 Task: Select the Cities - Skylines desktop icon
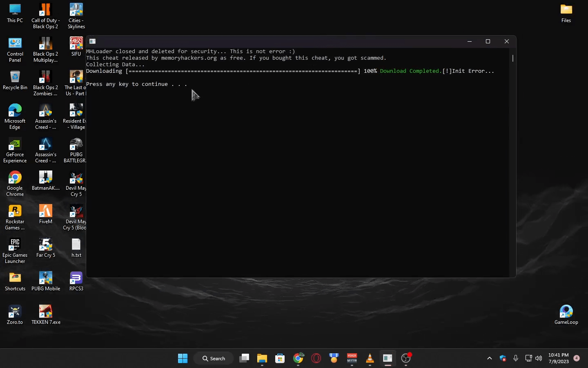(x=76, y=16)
